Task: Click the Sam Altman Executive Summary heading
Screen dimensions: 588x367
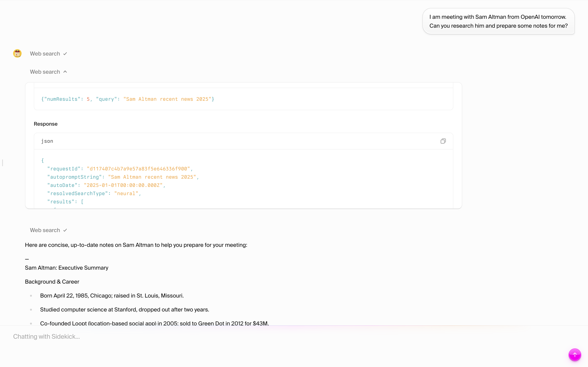Action: click(x=66, y=268)
